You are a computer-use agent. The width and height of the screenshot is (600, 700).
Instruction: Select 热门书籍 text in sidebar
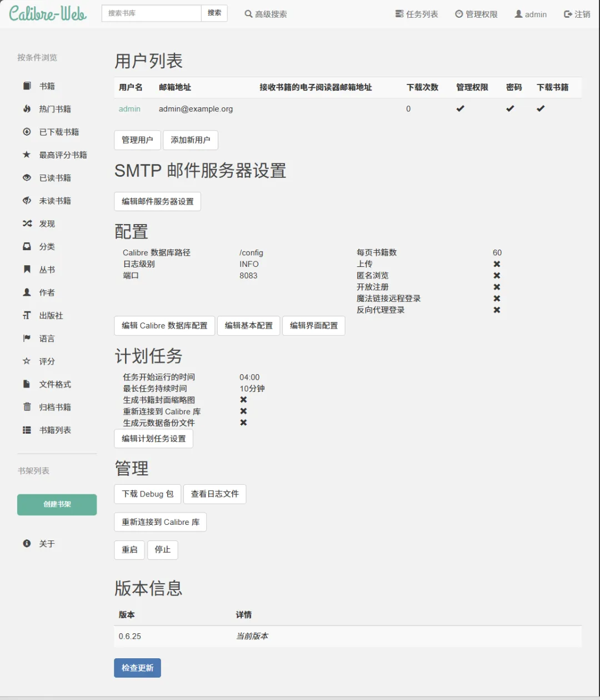[x=55, y=109]
